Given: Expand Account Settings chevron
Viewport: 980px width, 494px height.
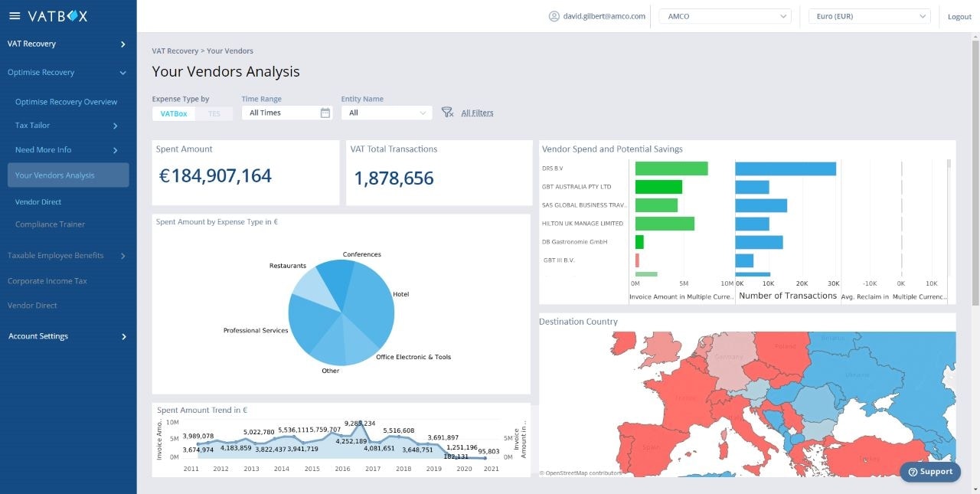Looking at the screenshot, I should pyautogui.click(x=124, y=336).
